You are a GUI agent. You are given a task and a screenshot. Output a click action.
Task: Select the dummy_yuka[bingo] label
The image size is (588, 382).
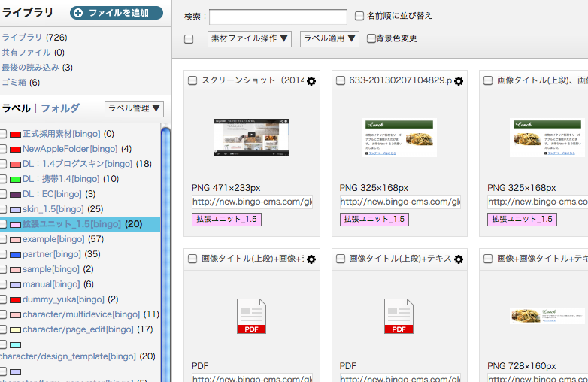[x=63, y=299]
